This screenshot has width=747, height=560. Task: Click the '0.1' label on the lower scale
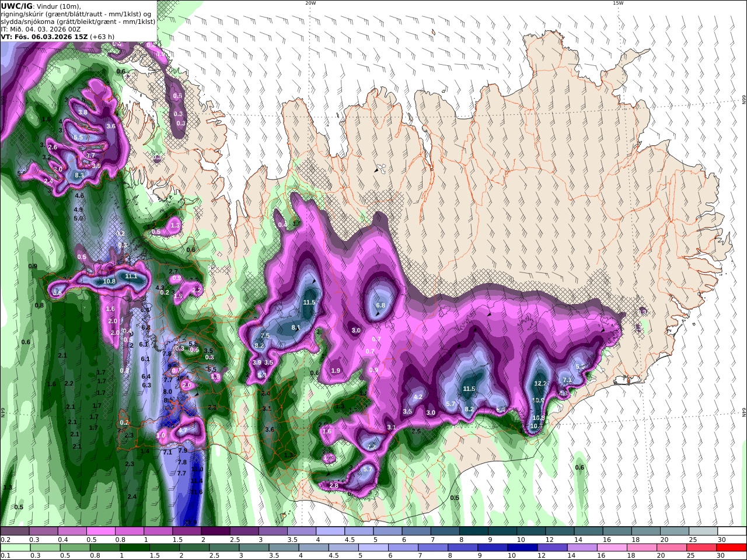5,556
